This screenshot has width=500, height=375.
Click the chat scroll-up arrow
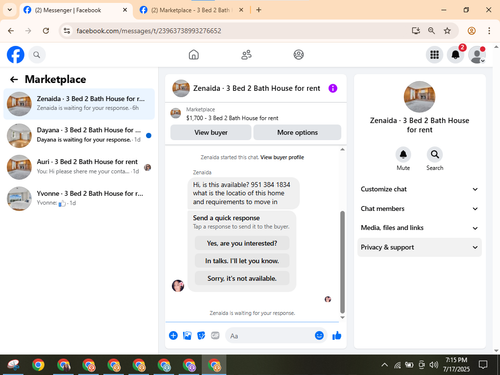pyautogui.click(x=342, y=150)
